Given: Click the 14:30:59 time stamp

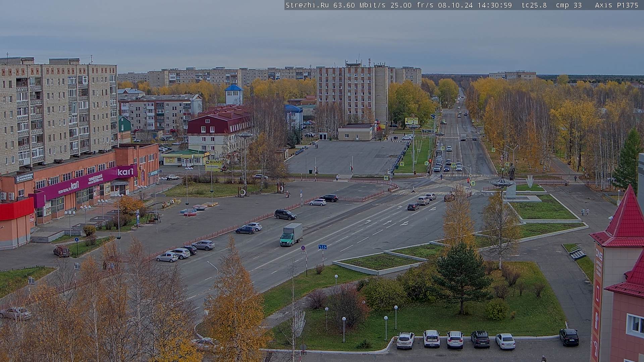Looking at the screenshot, I should 494,5.
